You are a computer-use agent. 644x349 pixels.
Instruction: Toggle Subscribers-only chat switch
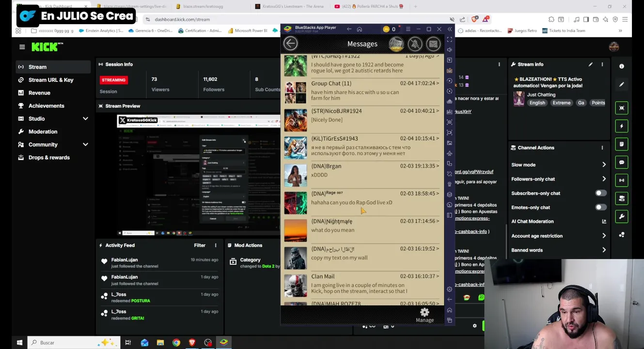[600, 193]
